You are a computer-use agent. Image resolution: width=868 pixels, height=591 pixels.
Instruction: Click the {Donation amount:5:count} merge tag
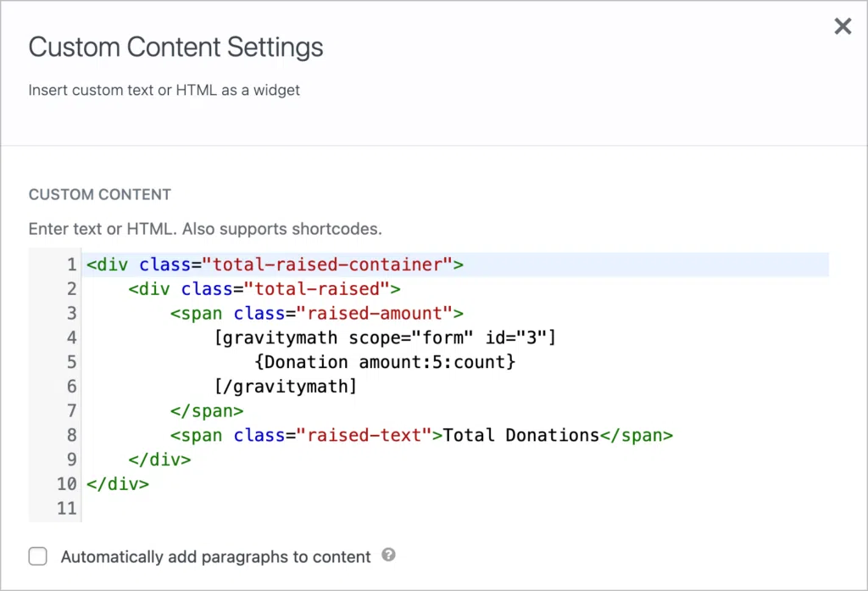[385, 362]
